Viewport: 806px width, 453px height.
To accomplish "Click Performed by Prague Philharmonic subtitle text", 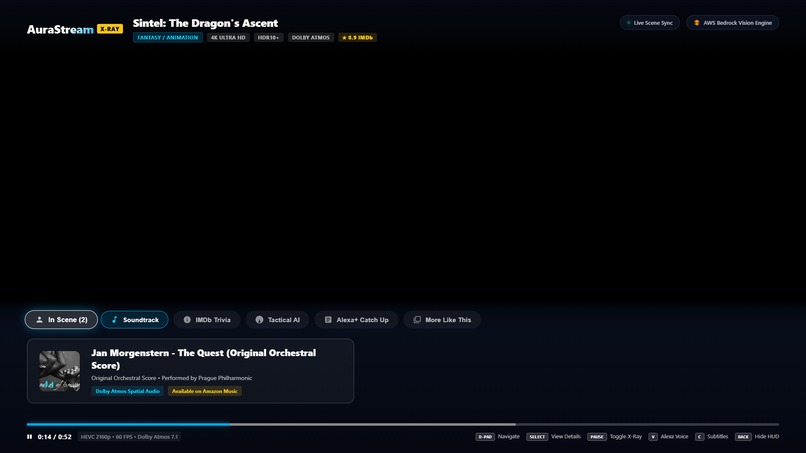I will (207, 378).
